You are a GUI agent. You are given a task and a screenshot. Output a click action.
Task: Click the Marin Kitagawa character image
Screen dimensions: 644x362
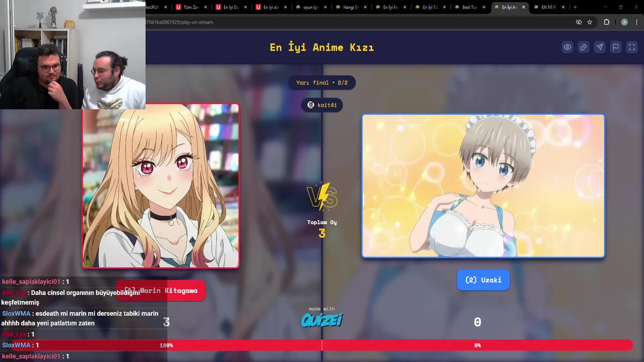click(161, 186)
